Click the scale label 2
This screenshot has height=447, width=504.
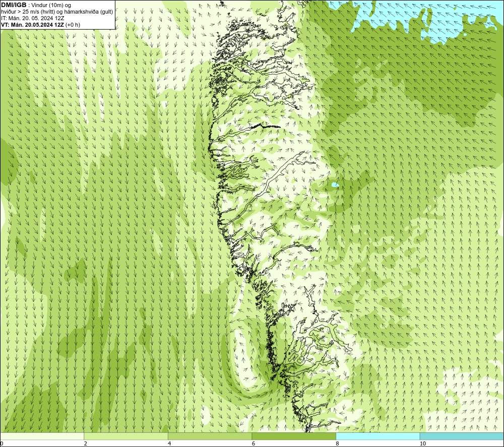[86, 443]
